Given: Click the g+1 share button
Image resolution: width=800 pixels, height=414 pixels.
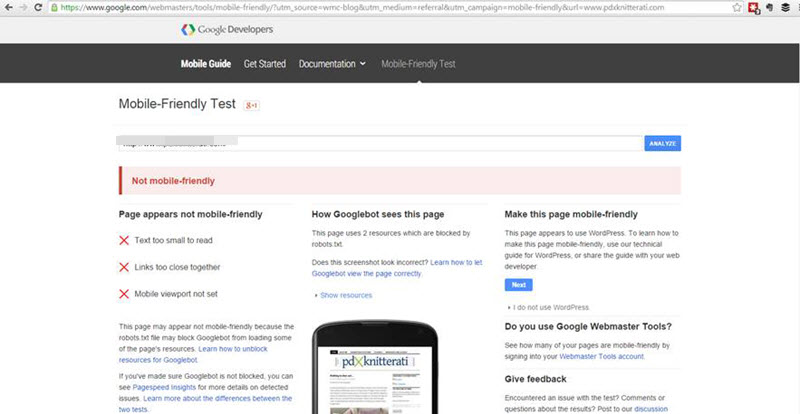Looking at the screenshot, I should point(254,104).
